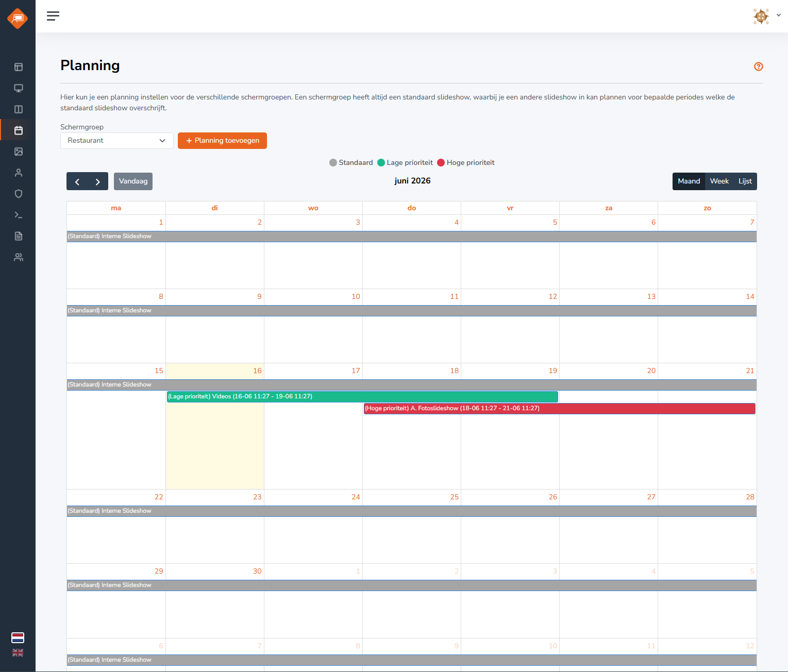Open the Schermgroep Restaurant dropdown
The image size is (788, 672).
[117, 141]
